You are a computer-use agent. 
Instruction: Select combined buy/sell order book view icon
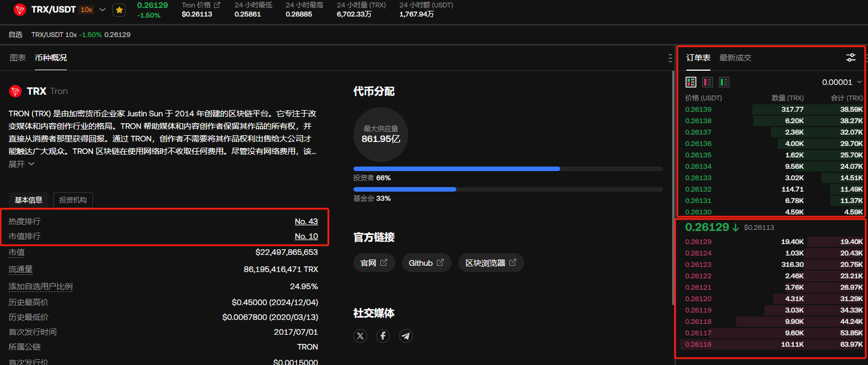pos(691,82)
